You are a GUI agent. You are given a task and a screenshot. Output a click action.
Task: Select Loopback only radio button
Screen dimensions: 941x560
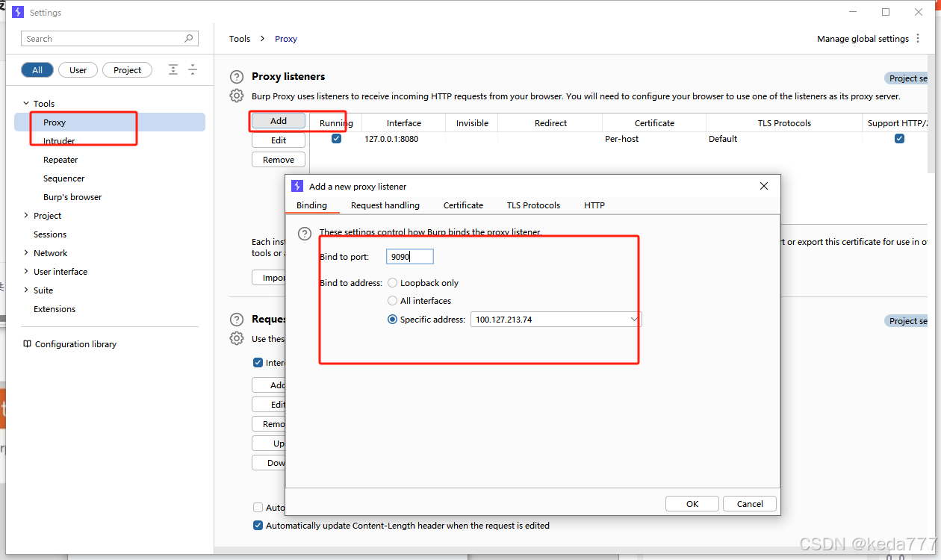point(392,283)
